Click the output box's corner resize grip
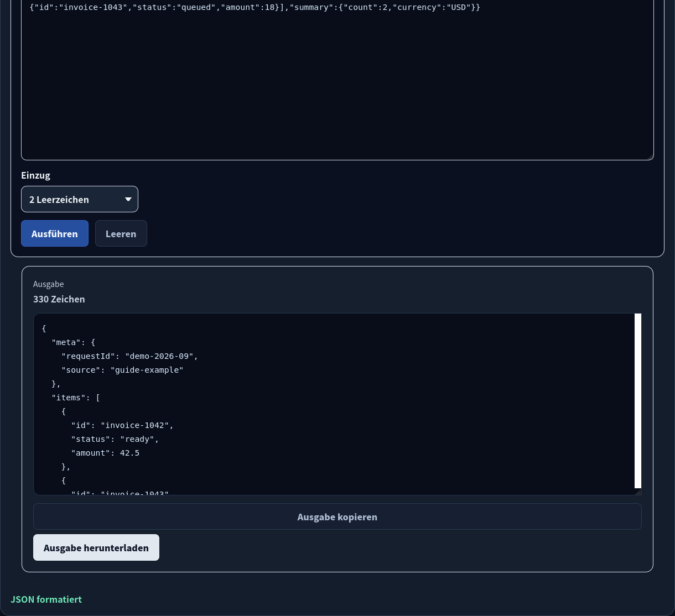Image resolution: width=675 pixels, height=616 pixels. coord(638,492)
